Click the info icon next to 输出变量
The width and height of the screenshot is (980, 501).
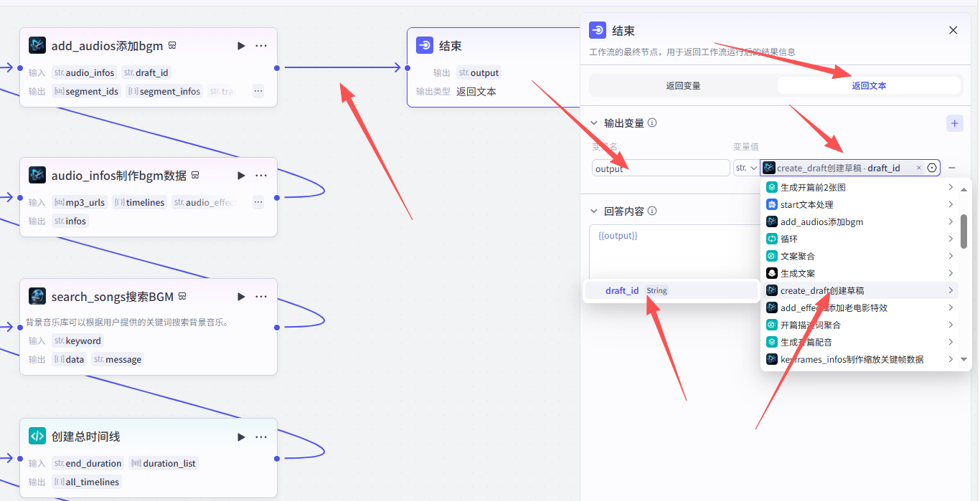(x=652, y=123)
